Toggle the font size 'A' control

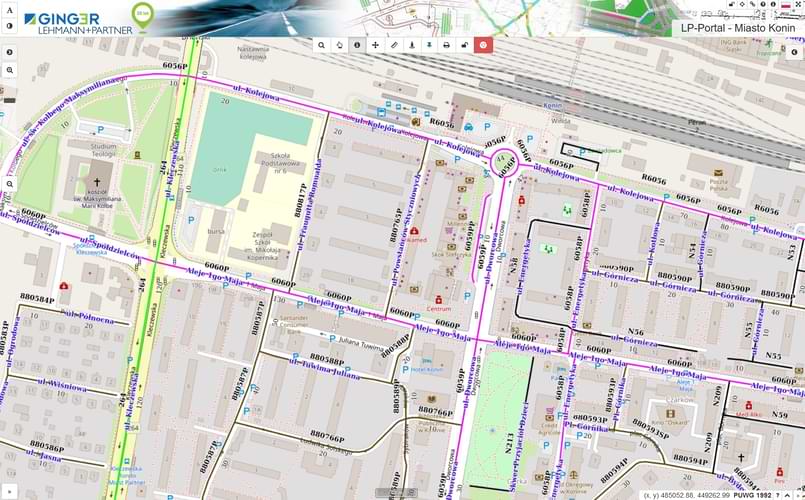click(x=9, y=8)
